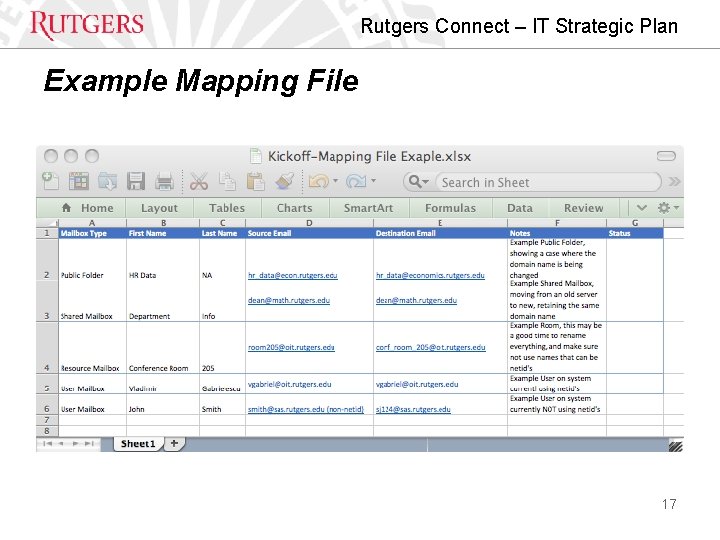Select column F header
The width and height of the screenshot is (720, 540).
557,223
